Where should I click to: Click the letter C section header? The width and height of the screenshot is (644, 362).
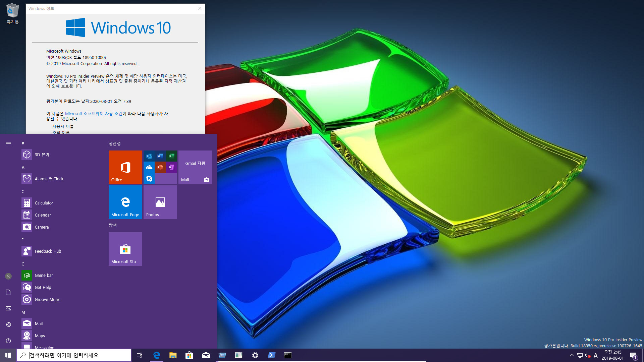[23, 191]
